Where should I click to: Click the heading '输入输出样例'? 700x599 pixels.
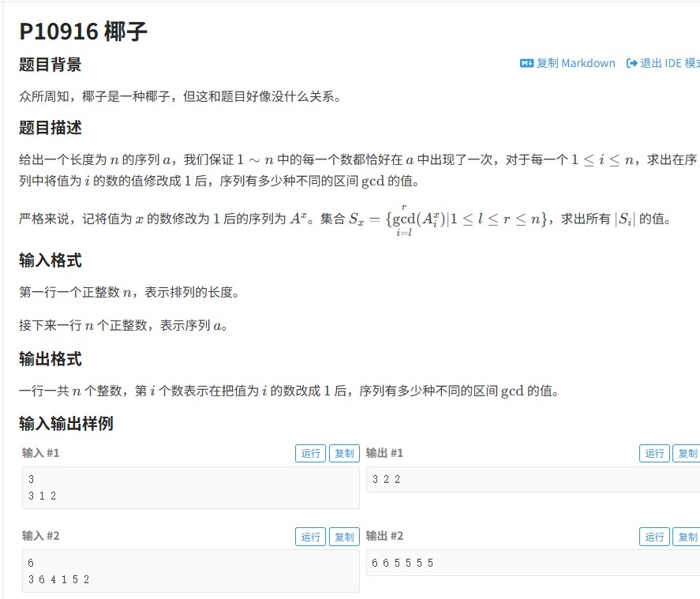66,423
